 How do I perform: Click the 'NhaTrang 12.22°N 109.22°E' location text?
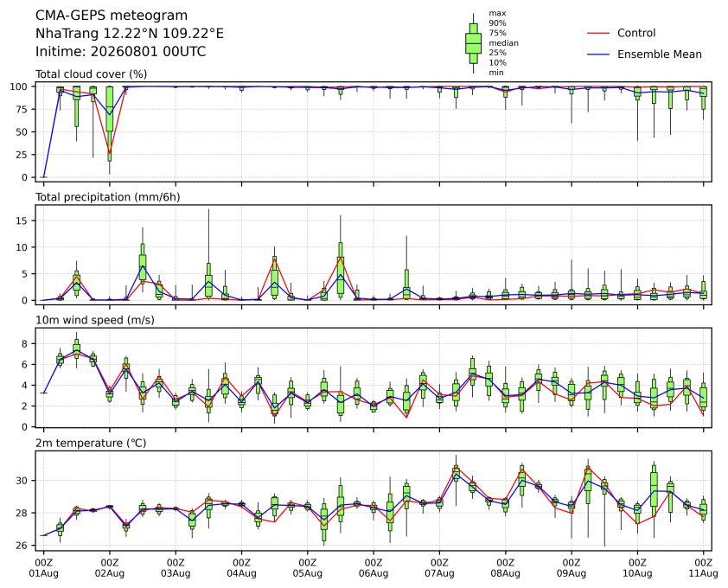click(x=130, y=34)
